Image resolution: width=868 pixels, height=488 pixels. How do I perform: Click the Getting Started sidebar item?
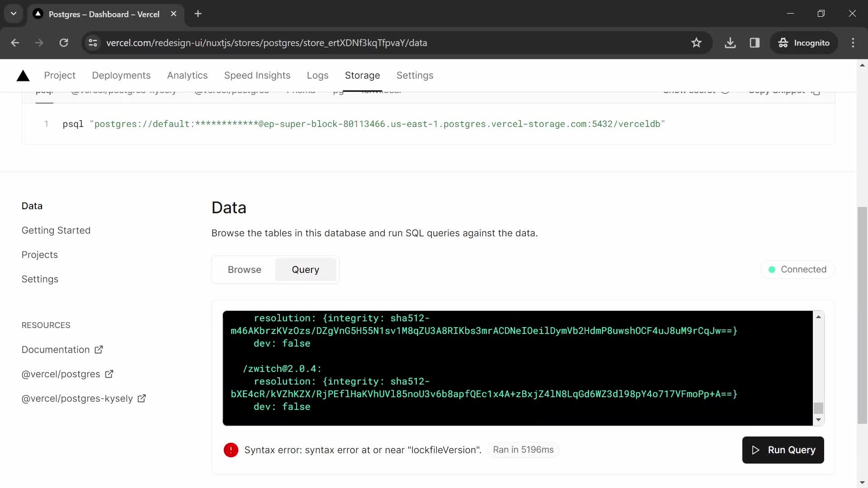[x=56, y=230]
